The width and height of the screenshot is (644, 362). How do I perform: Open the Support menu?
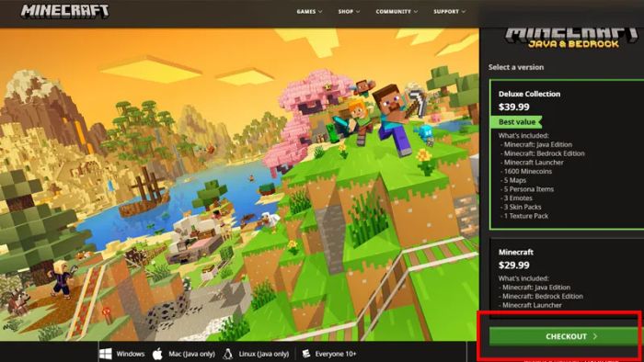[449, 11]
